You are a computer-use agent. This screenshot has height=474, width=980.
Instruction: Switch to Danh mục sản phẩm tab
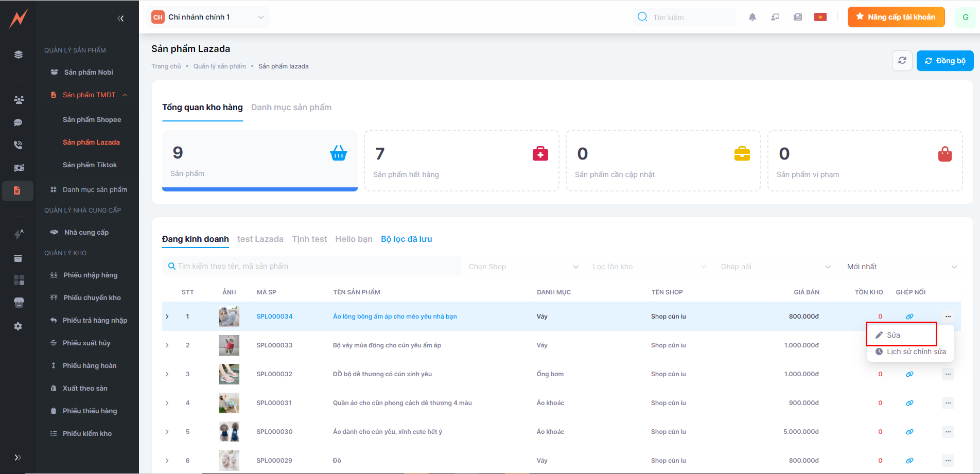291,107
